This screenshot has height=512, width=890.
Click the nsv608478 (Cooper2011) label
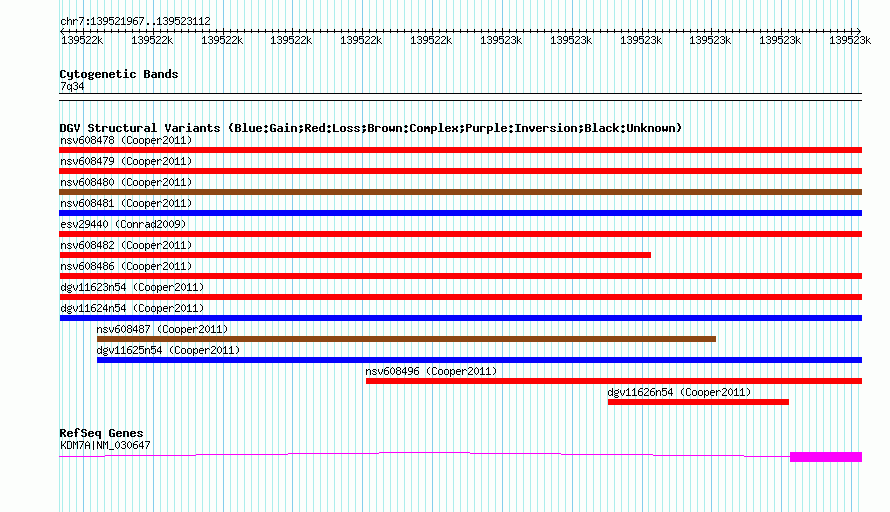point(126,140)
